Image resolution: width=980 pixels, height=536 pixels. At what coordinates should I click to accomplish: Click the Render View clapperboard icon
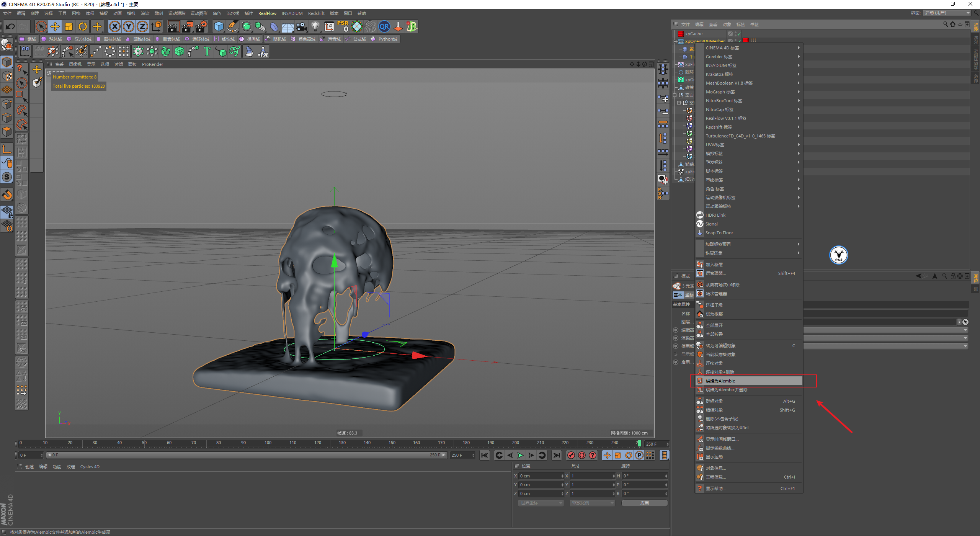(173, 26)
